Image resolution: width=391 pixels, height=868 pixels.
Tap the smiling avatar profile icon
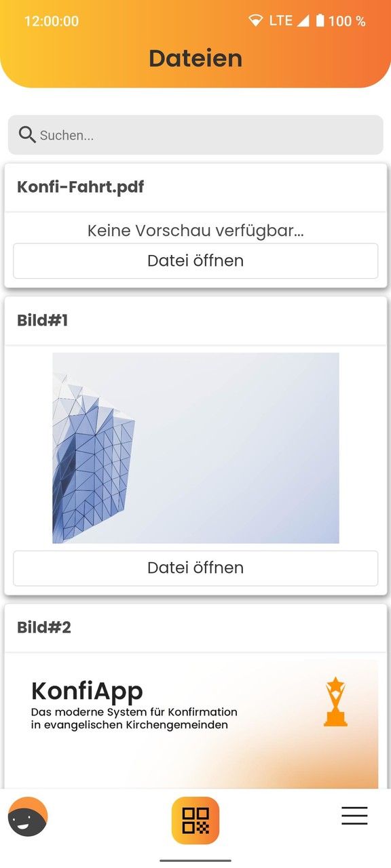click(x=28, y=816)
